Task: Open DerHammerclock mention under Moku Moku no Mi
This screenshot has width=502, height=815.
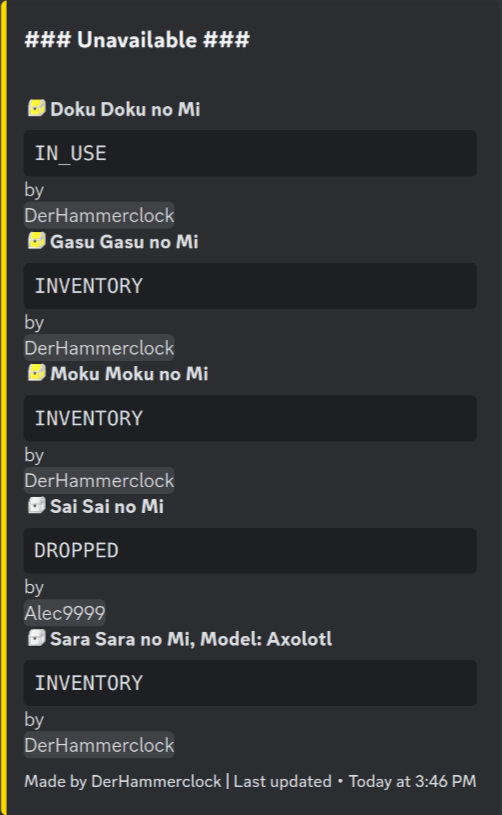Action: 99,480
